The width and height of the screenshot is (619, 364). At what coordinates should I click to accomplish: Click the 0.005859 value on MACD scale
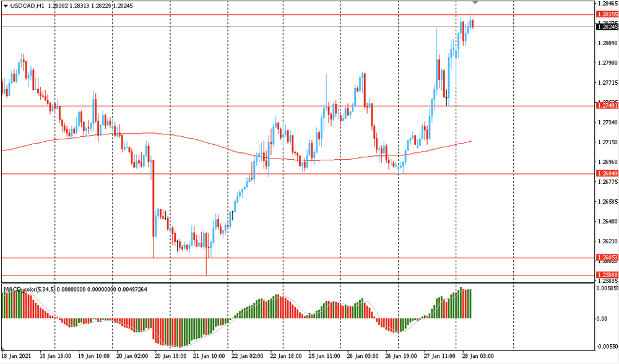pos(606,289)
